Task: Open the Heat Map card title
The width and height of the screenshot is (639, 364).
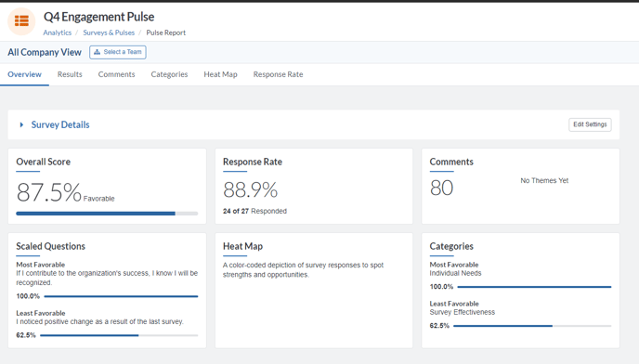Action: pos(242,246)
